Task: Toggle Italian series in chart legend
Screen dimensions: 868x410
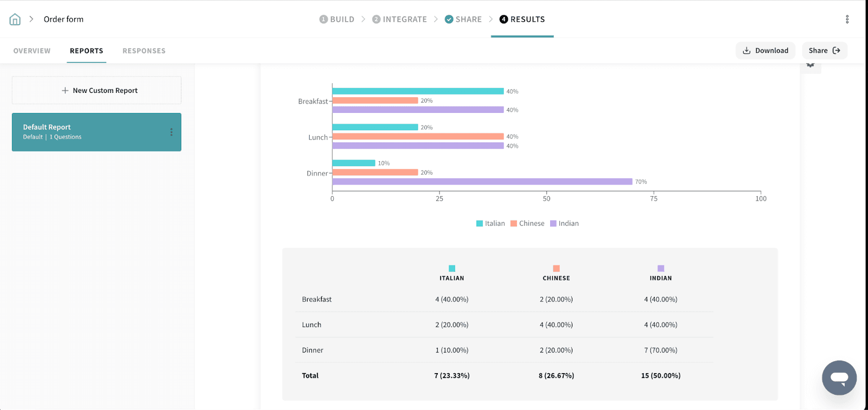Action: 490,224
